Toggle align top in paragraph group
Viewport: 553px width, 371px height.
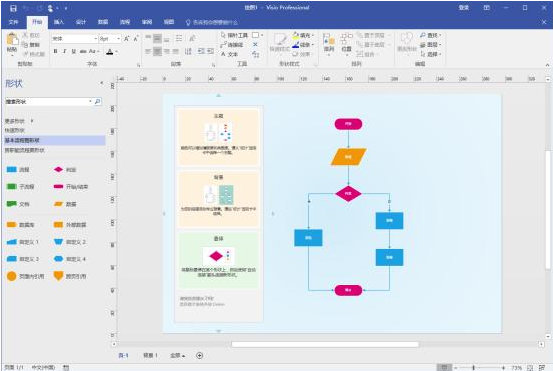(148, 38)
